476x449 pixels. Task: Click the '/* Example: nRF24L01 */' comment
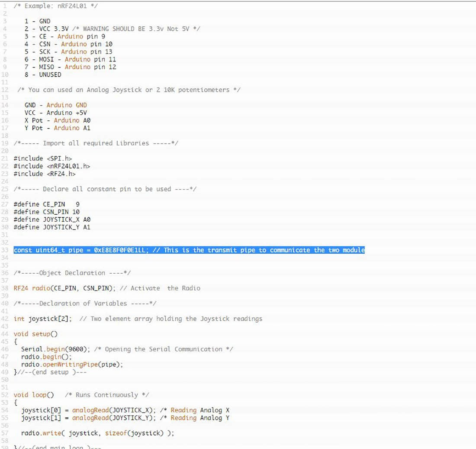pyautogui.click(x=55, y=6)
